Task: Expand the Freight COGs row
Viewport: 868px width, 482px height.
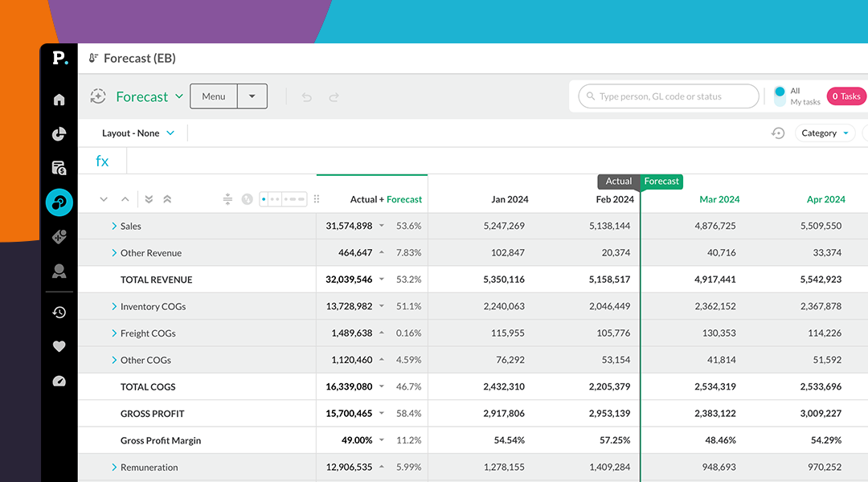Action: [114, 333]
